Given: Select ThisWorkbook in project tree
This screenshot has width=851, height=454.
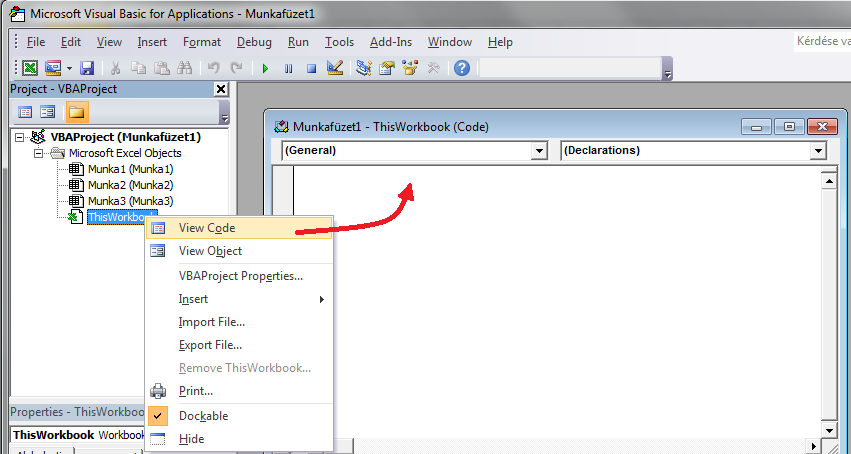Looking at the screenshot, I should 116,217.
